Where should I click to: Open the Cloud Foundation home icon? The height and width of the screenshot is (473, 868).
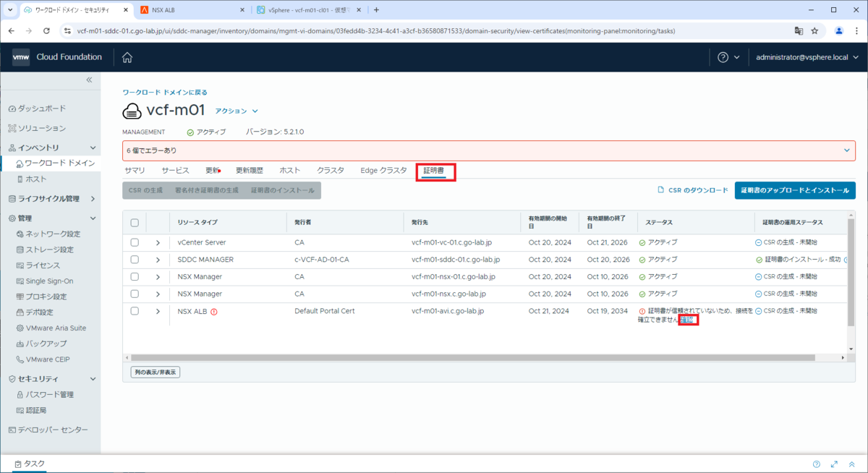point(127,57)
